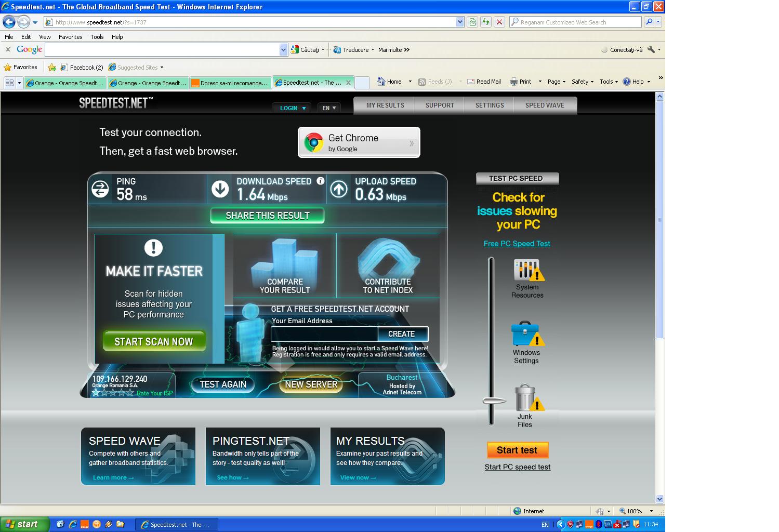Screen dimensions: 779x532
Task: Switch to Doresc sa-mi recomanda browser tab
Action: pos(230,83)
